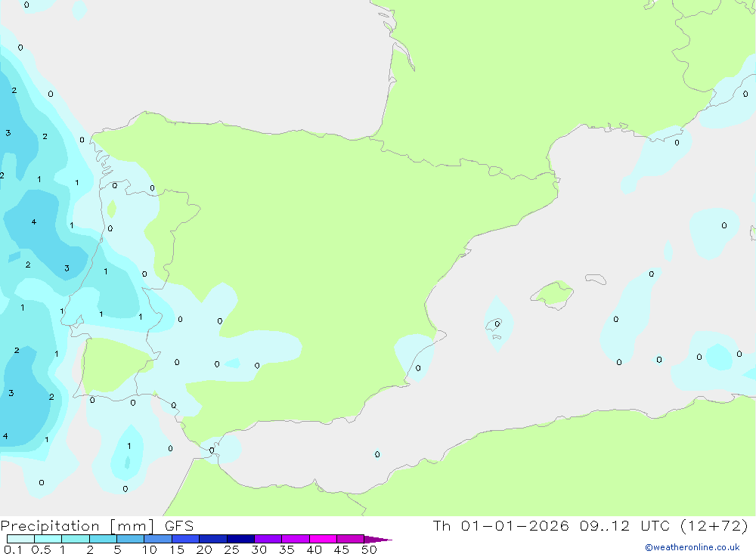The height and width of the screenshot is (554, 756).
Task: Click the 0.1–0.5 mm lightest cyan legend swatch
Action: 20,539
